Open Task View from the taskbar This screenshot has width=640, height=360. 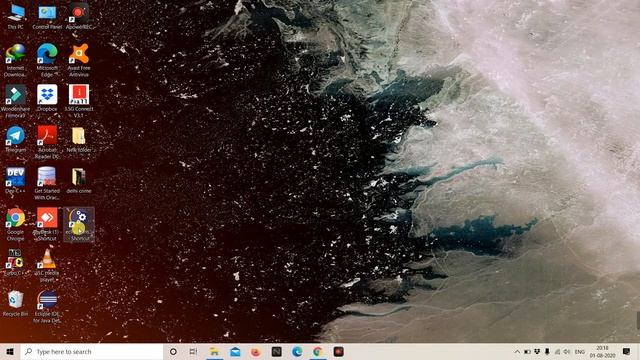(x=193, y=351)
